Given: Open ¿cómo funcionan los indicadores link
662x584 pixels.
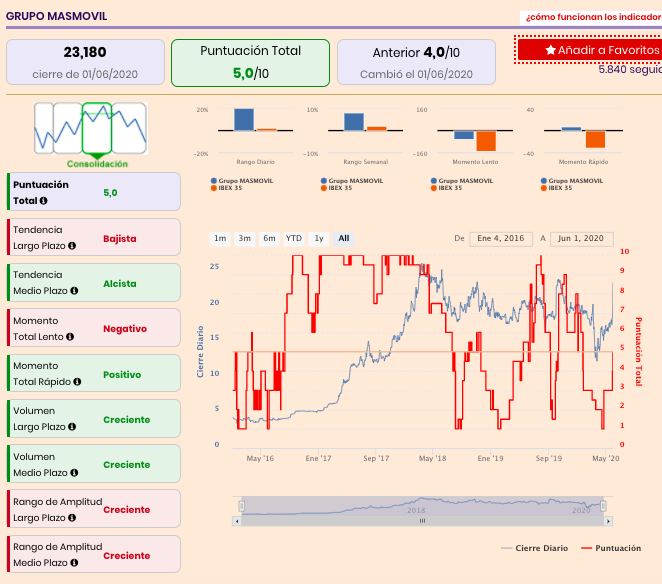Looking at the screenshot, I should pos(593,17).
